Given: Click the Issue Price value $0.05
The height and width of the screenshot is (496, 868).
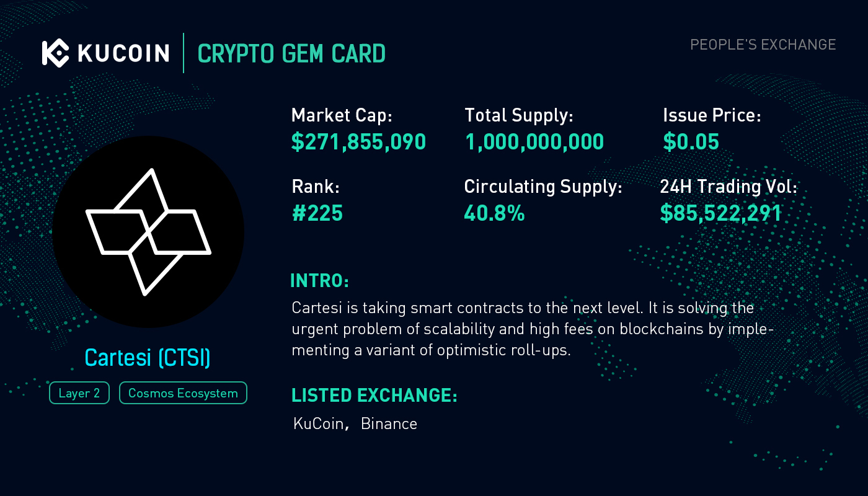Looking at the screenshot, I should 691,142.
